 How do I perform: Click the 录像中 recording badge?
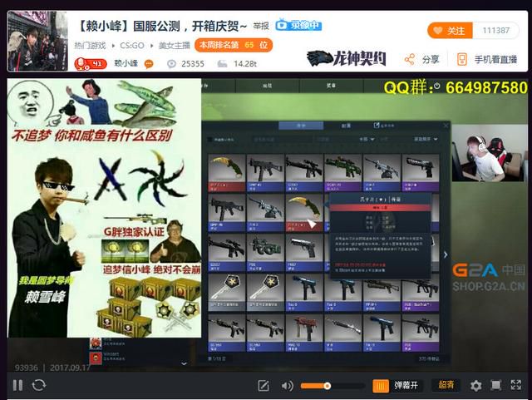tap(298, 25)
